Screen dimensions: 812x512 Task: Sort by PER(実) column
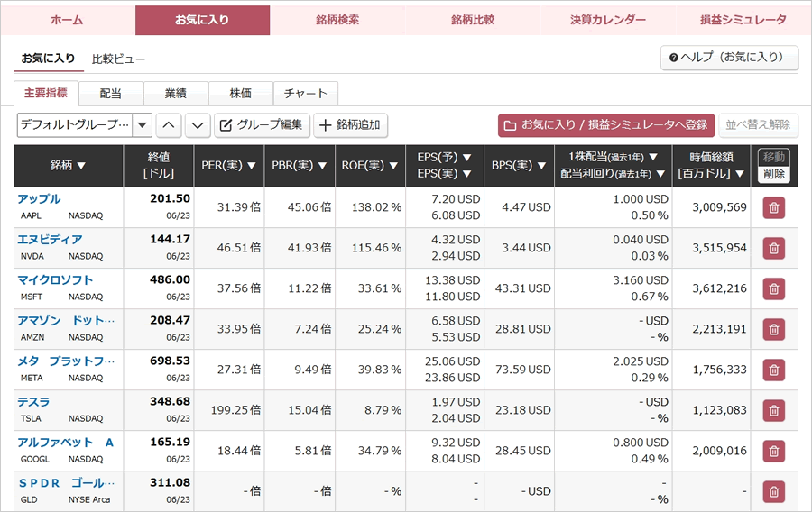[228, 166]
